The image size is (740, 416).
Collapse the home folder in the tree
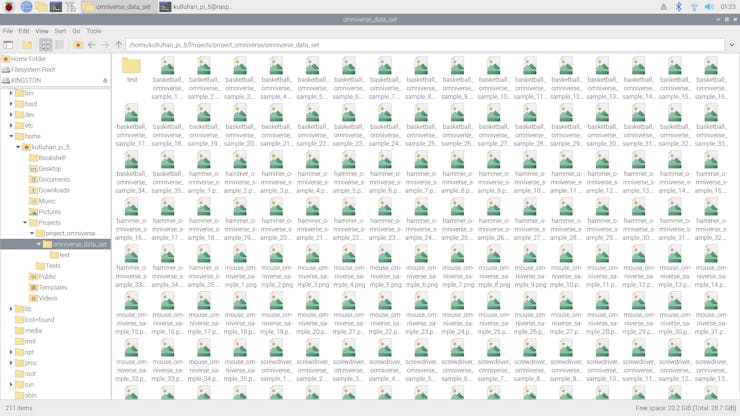[x=11, y=136]
